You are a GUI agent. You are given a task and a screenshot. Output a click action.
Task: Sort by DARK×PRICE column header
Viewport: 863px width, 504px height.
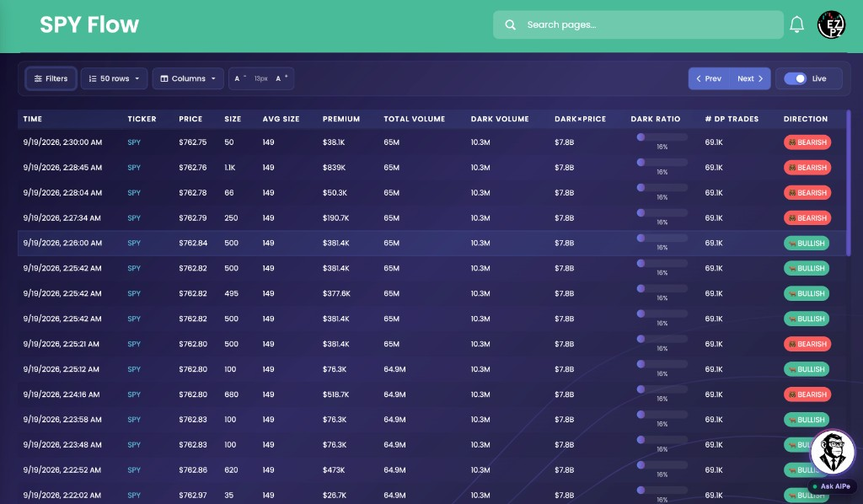pyautogui.click(x=580, y=119)
